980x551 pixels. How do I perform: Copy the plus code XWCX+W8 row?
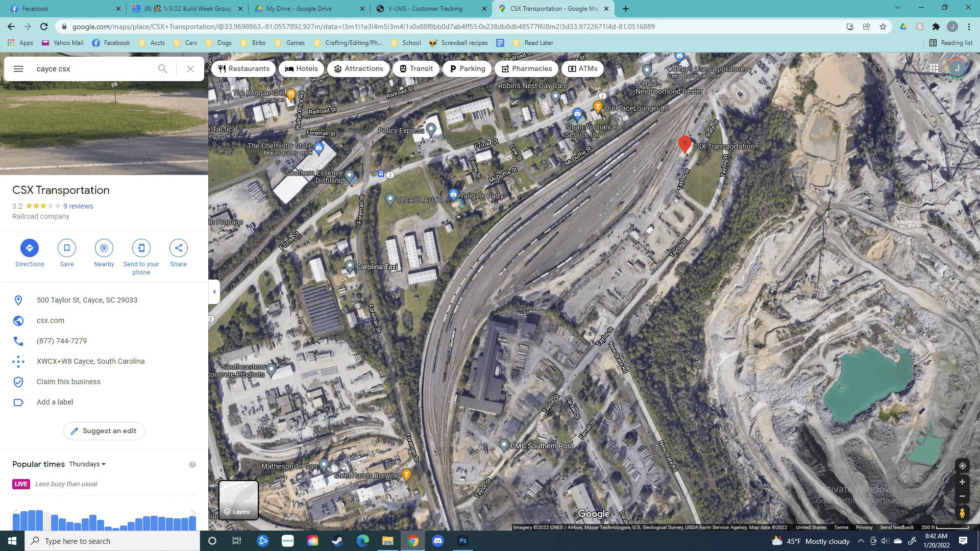104,361
